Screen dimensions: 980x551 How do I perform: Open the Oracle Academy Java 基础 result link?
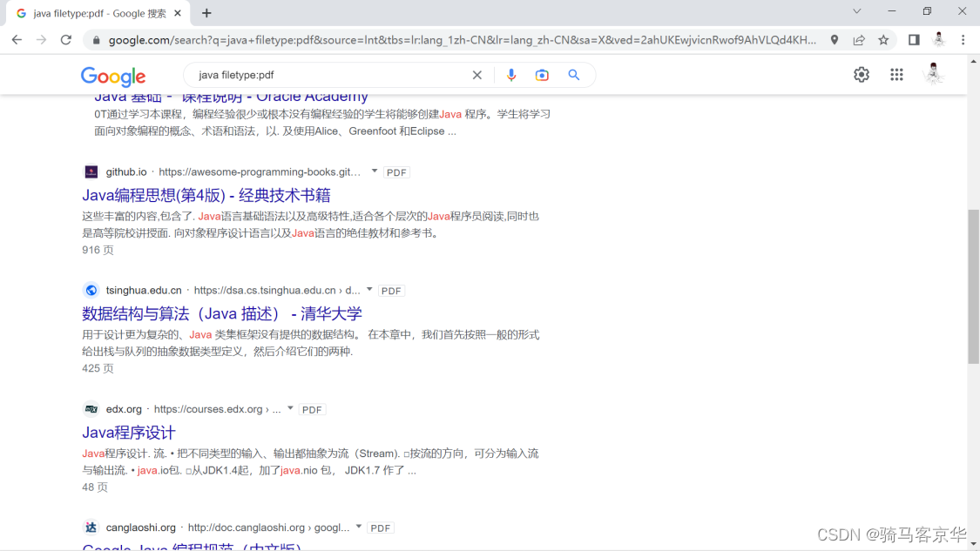coord(231,97)
